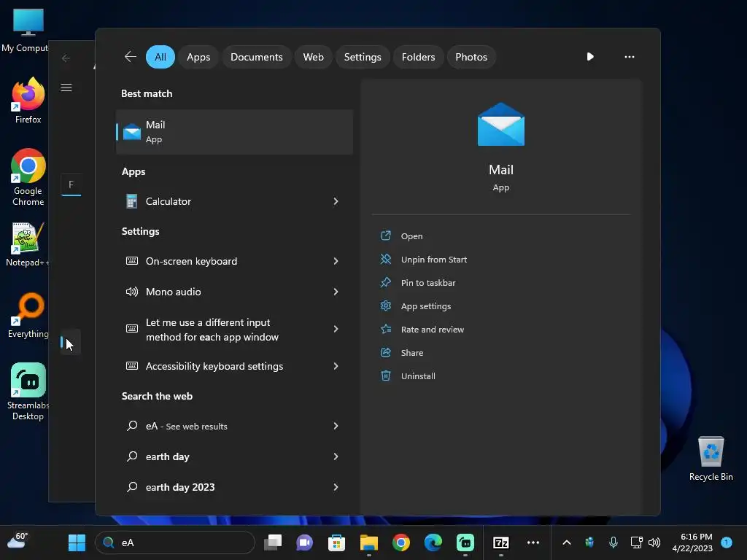Click the F field in background window
Viewport: 747px width, 560px height.
click(71, 184)
